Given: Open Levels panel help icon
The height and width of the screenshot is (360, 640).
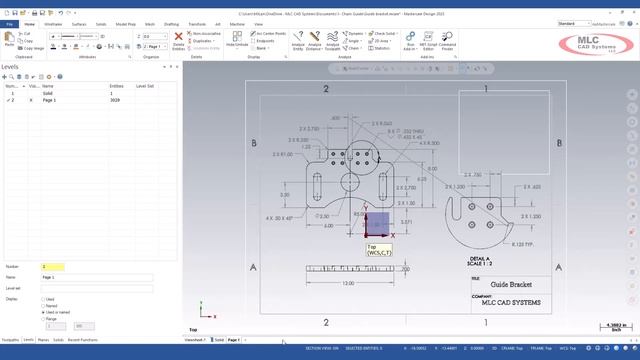Looking at the screenshot, I should pyautogui.click(x=60, y=77).
